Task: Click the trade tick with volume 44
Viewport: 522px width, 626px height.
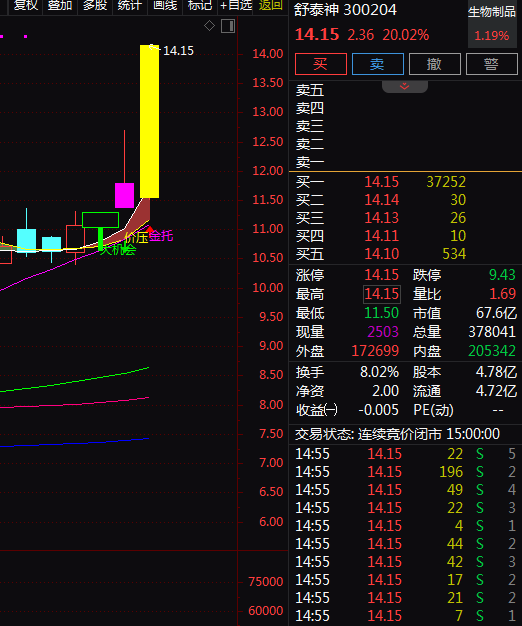Action: pos(405,544)
